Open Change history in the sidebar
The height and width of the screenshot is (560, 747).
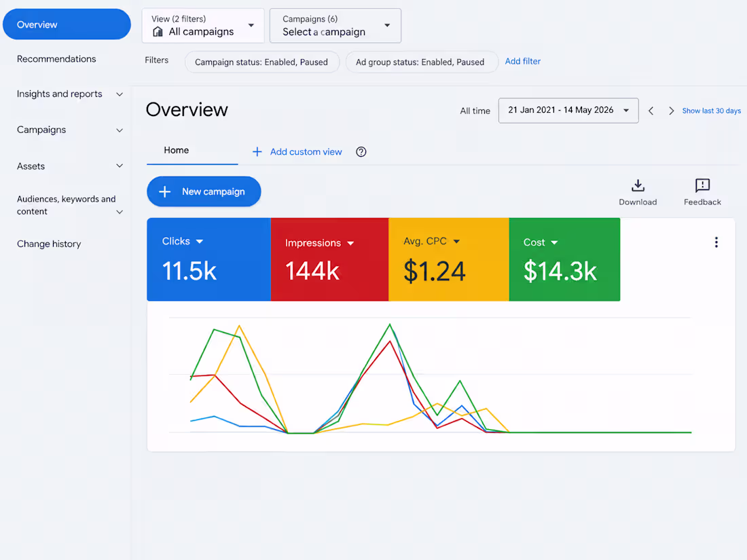49,244
